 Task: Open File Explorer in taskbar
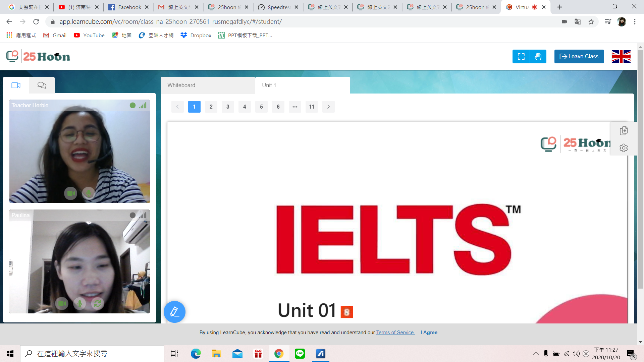click(216, 354)
